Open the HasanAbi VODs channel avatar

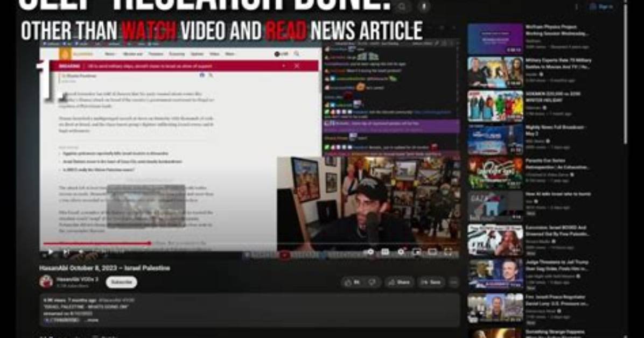pos(46,281)
